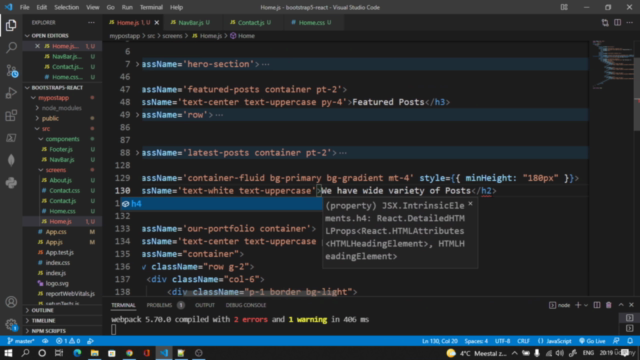Click errors and warnings count in status bar
640x360 pixels.
pyautogui.click(x=68, y=341)
